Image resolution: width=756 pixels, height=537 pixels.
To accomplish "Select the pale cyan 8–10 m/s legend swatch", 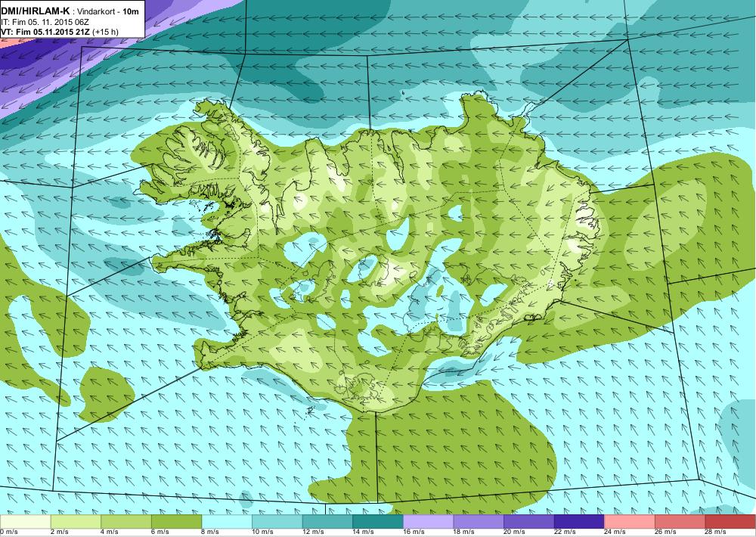I will click(227, 522).
